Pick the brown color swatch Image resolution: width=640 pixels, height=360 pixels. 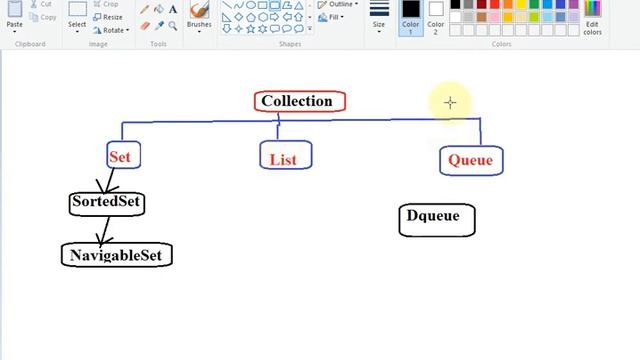coord(482,17)
